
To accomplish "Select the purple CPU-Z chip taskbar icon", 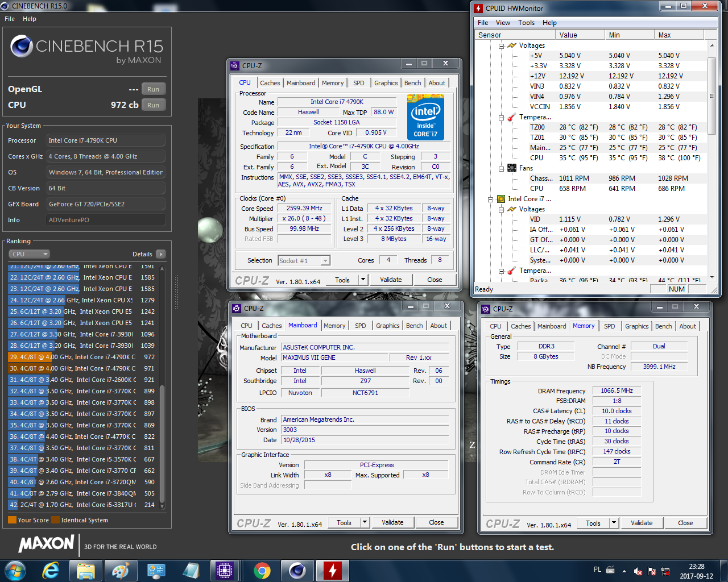I will pos(224,570).
